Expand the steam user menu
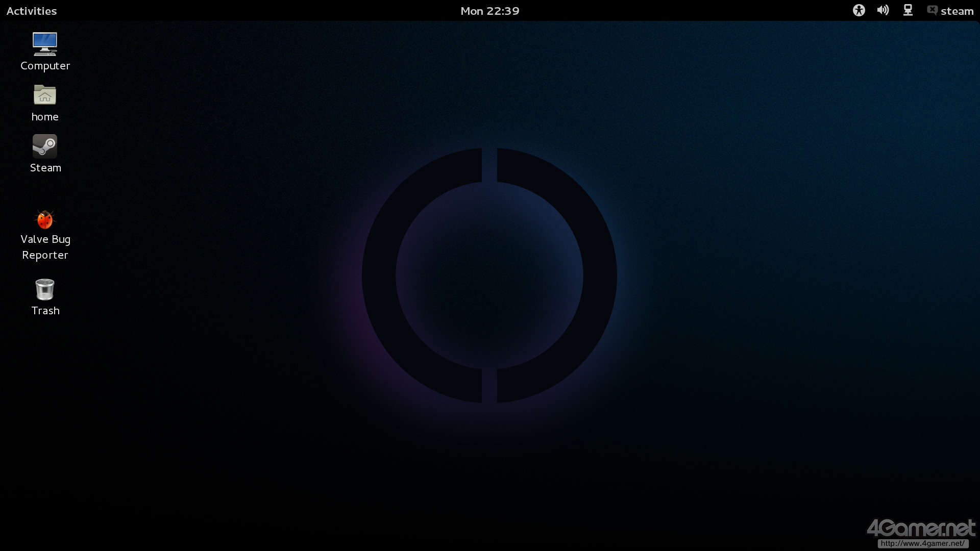 coord(957,11)
